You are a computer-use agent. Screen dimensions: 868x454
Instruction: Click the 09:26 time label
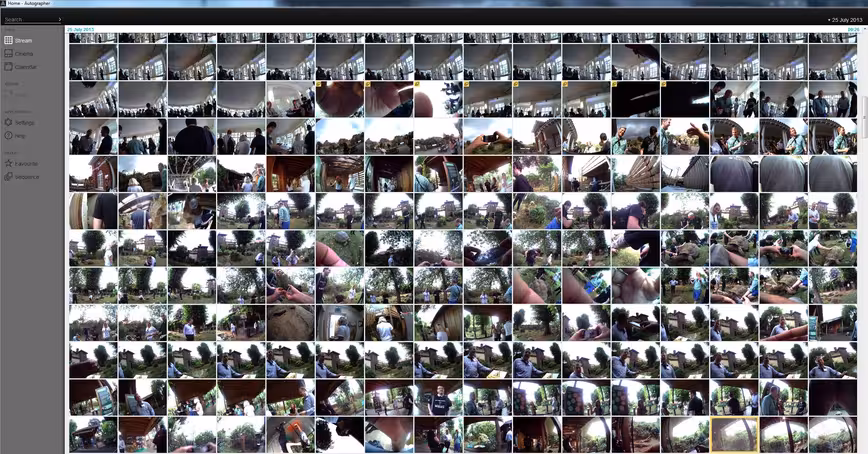point(853,29)
